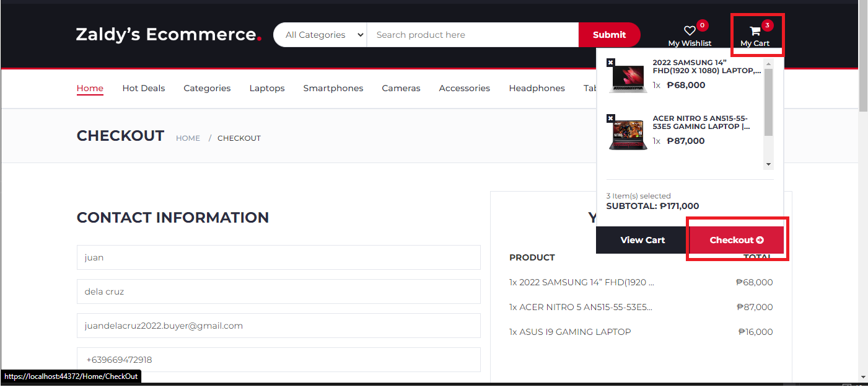The width and height of the screenshot is (868, 387).
Task: Select the Laptops navigation item
Action: pos(267,88)
